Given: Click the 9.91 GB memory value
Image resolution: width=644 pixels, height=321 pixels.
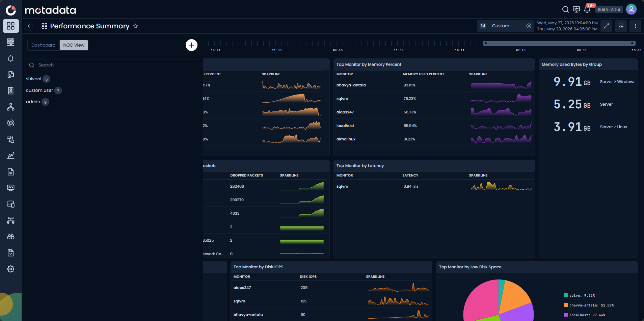Looking at the screenshot, I should (x=572, y=82).
